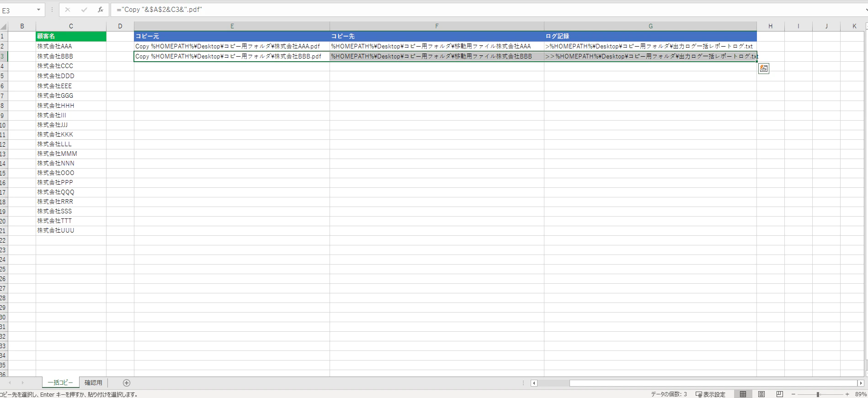Click horizontal scrollbar left arrow
The image size is (868, 398).
[534, 383]
